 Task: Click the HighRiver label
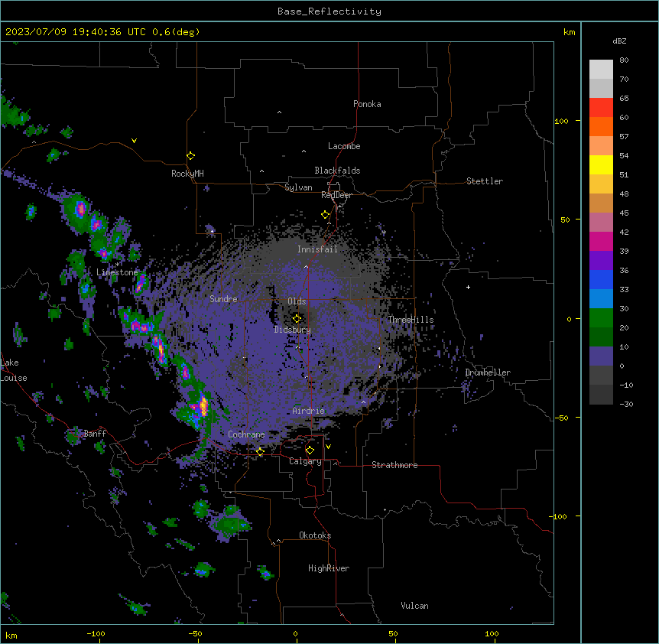pos(329,568)
